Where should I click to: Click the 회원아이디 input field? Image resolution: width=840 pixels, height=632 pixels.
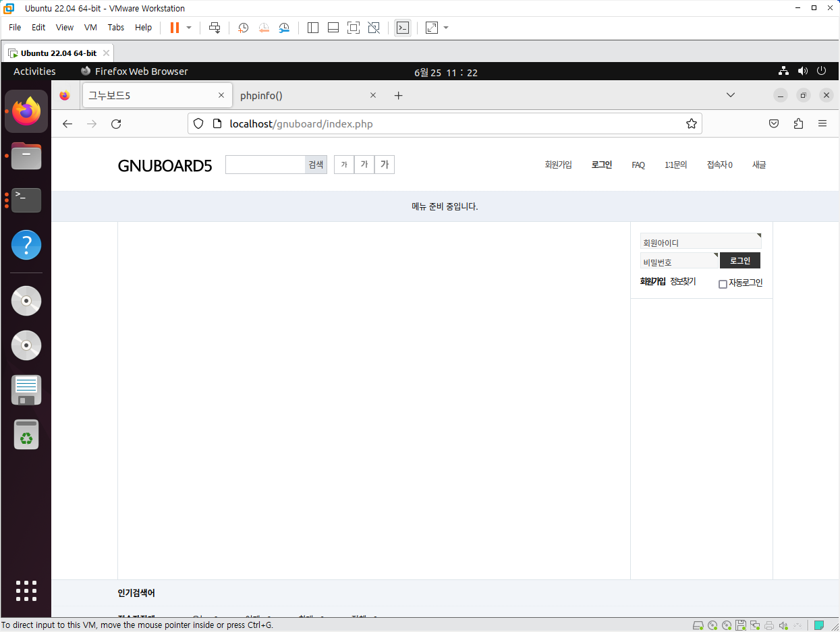pyautogui.click(x=700, y=241)
